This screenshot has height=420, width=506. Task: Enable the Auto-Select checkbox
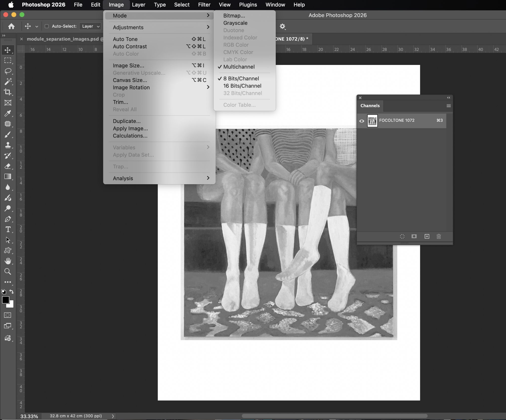point(46,26)
